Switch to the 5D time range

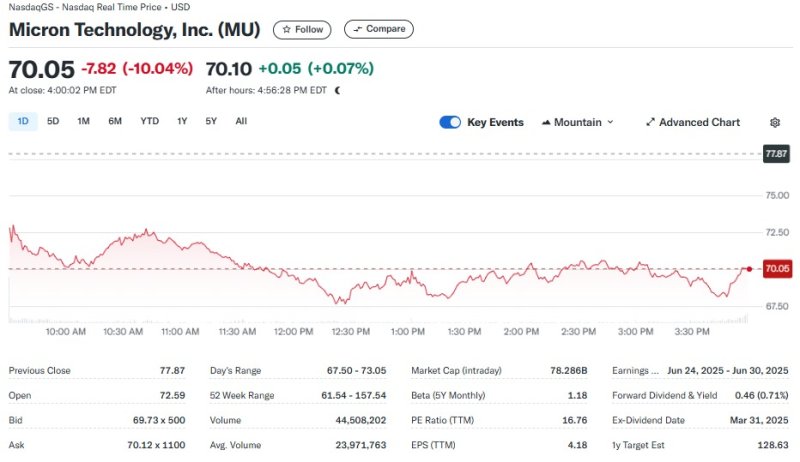(53, 121)
